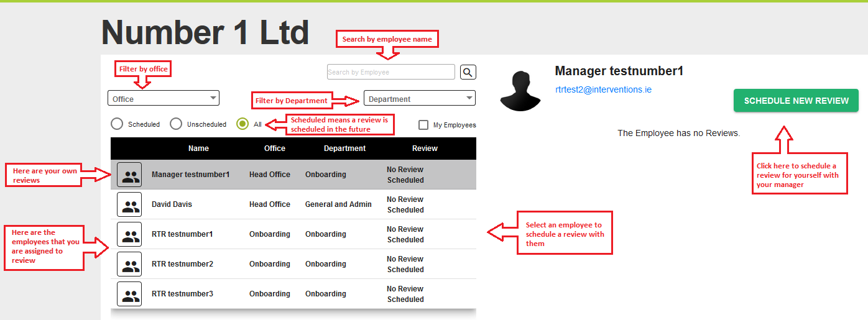Open the rtrtest2@interventions.ie email link
The width and height of the screenshot is (868, 320).
(x=603, y=89)
